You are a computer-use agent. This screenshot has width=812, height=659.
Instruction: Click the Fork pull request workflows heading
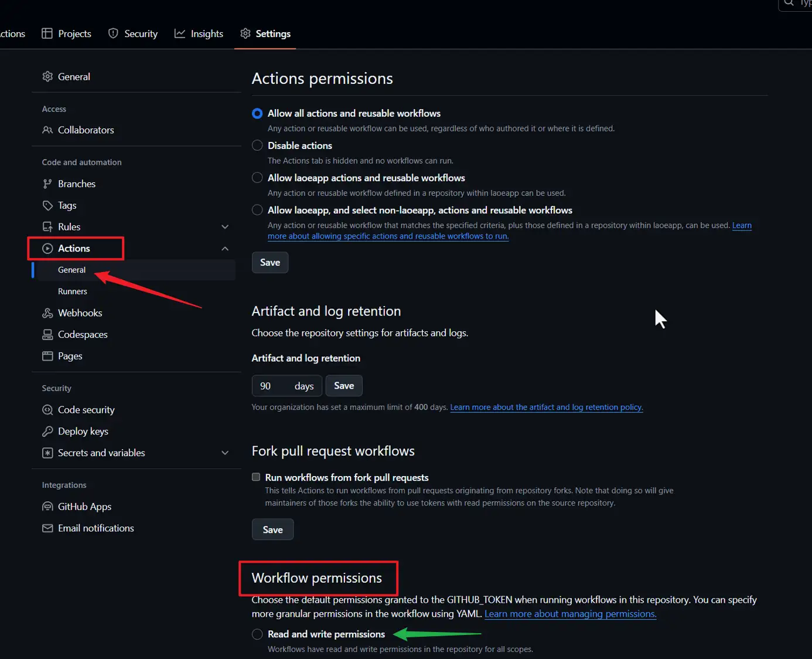[x=333, y=451]
